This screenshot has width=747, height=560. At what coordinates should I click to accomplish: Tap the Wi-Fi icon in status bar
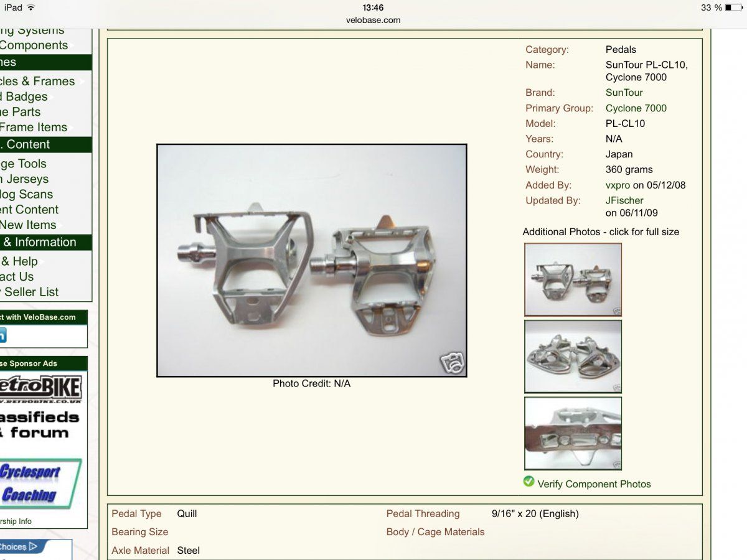pos(31,7)
